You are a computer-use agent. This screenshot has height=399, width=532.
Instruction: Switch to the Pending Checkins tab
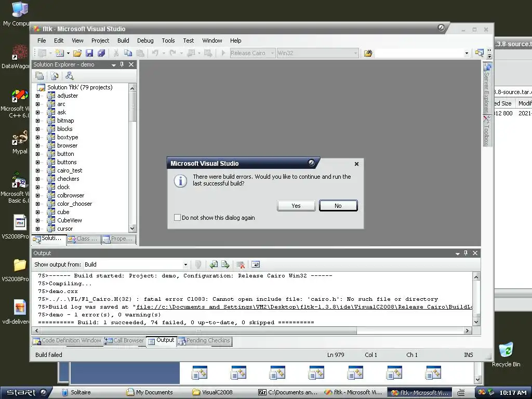tap(204, 341)
